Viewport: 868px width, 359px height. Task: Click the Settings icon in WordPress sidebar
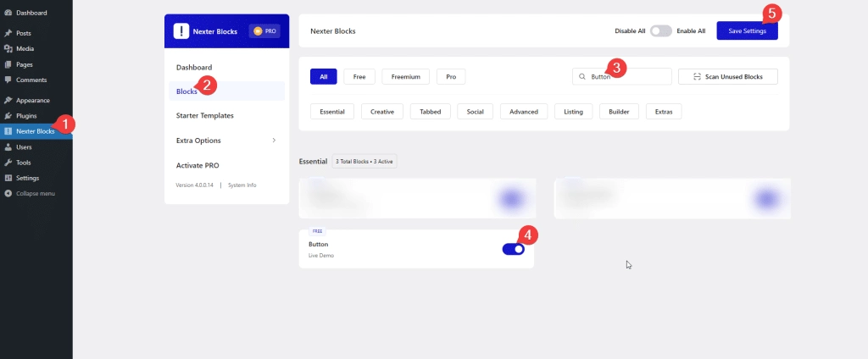click(x=8, y=178)
